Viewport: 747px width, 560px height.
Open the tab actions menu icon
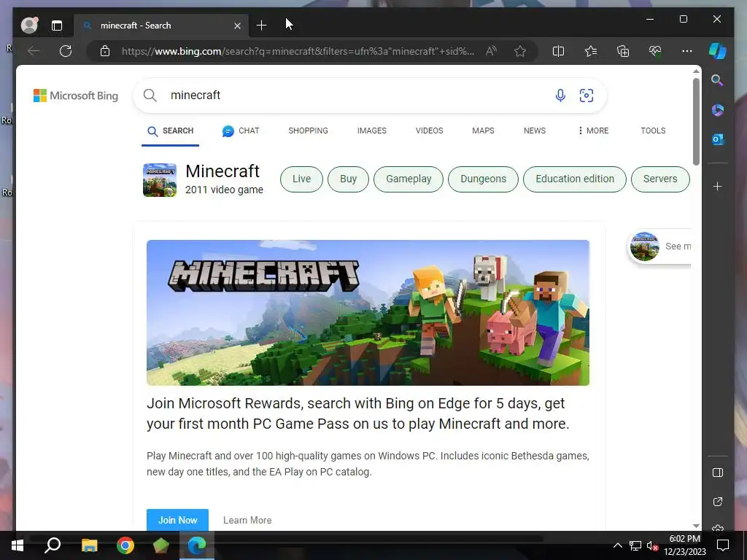[x=57, y=26]
